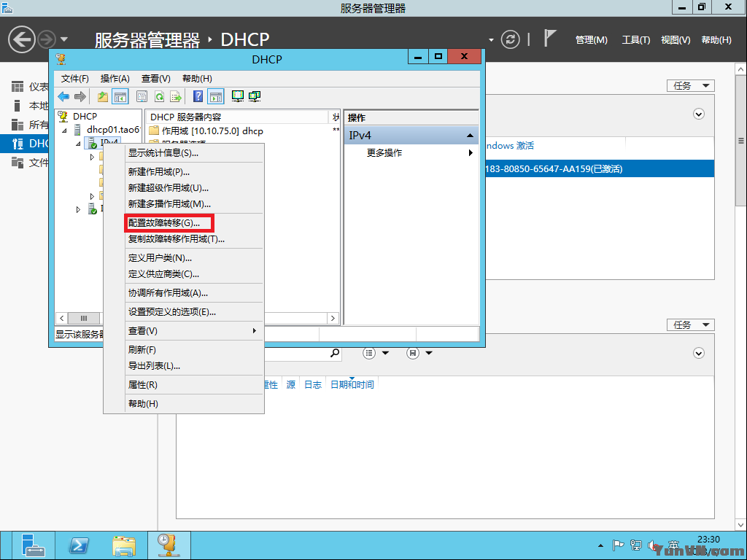
Task: Expand the second IP server node
Action: tap(78, 209)
